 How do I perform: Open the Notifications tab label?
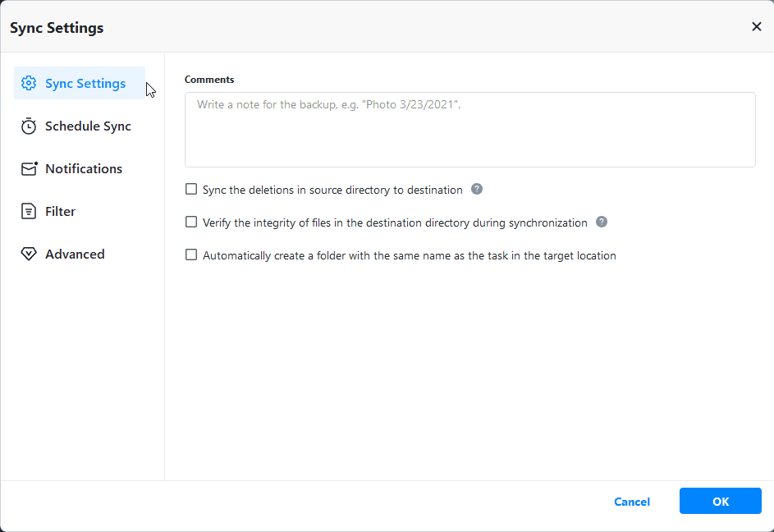pyautogui.click(x=84, y=169)
